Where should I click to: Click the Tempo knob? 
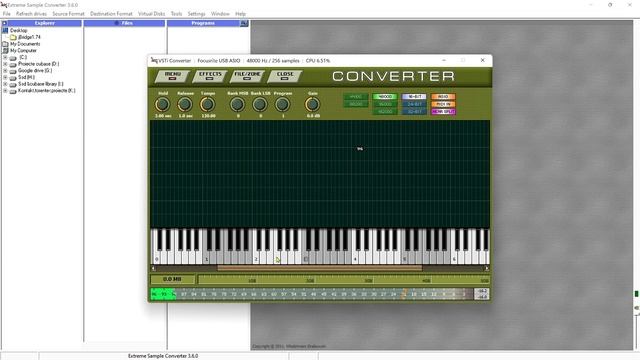pos(207,104)
